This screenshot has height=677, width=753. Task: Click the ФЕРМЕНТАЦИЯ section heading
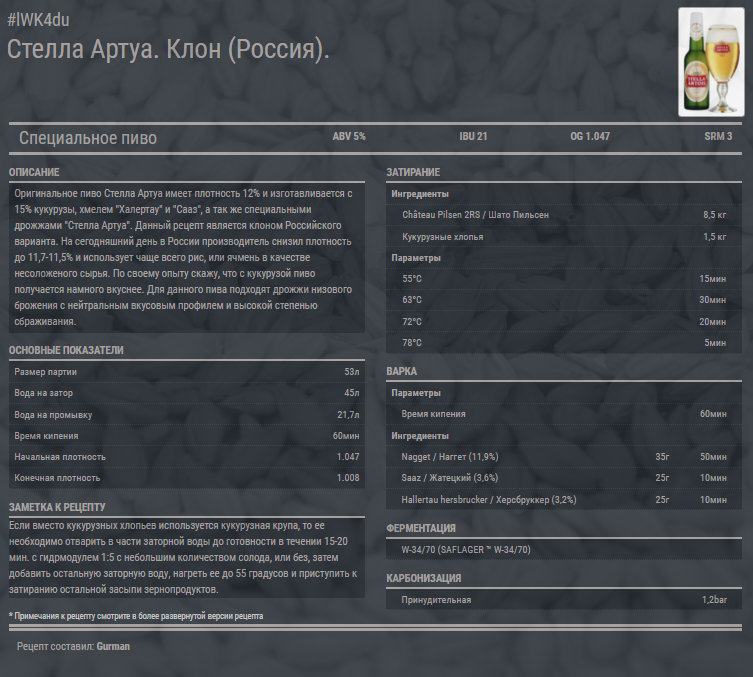(x=421, y=529)
